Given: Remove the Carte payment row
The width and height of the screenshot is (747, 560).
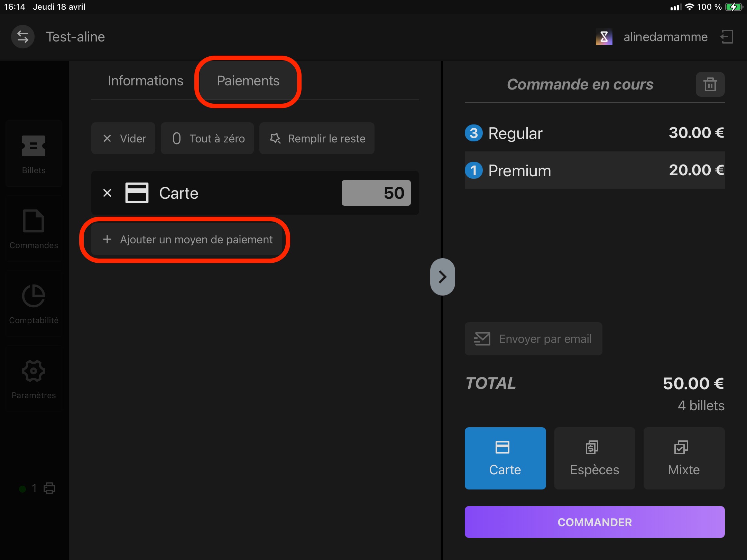Looking at the screenshot, I should [107, 193].
